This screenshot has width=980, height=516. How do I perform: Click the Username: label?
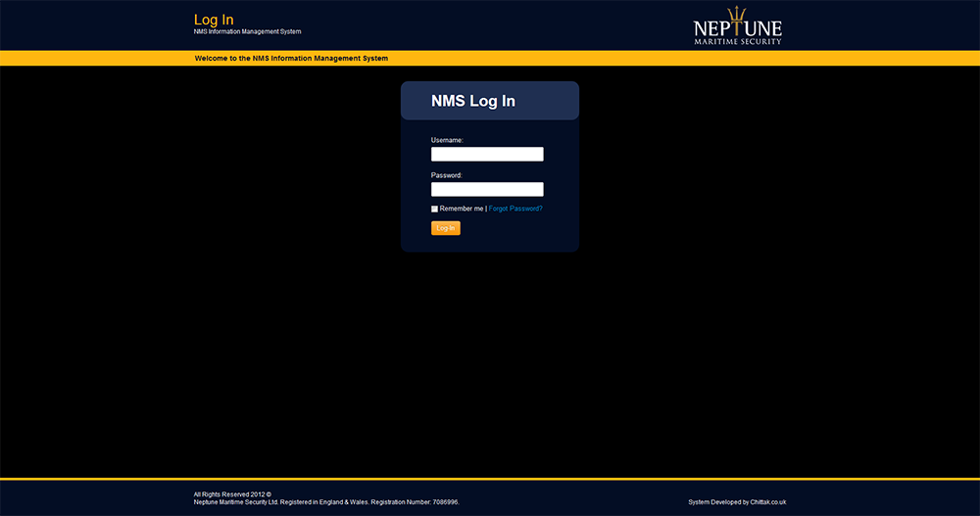pos(447,140)
